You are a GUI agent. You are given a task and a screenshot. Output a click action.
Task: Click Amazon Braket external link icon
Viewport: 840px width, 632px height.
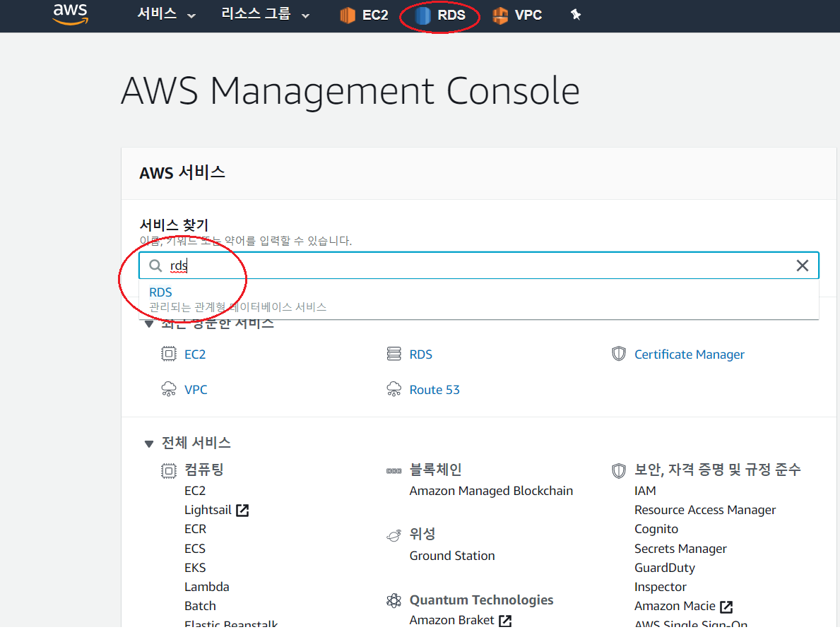coord(505,621)
